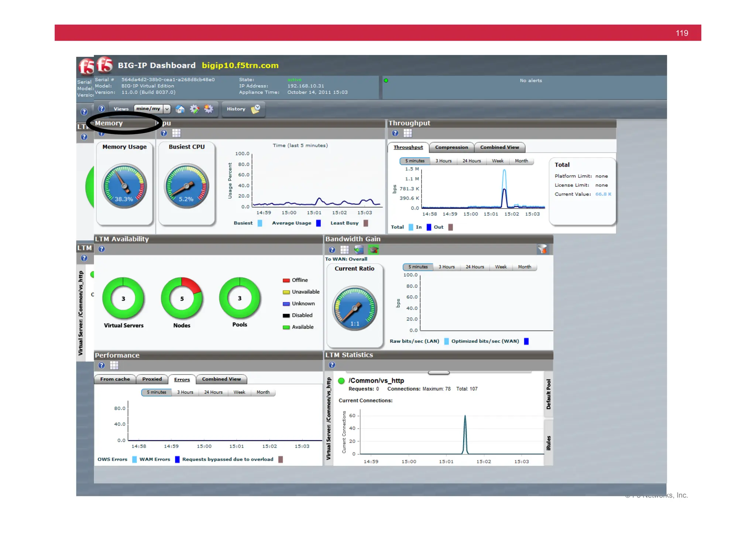Select the Throughput panel's Combined View tab
Image resolution: width=756 pixels, height=534 pixels.
click(499, 147)
